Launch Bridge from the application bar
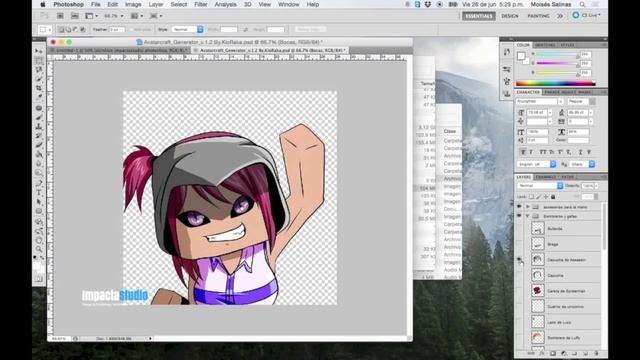The image size is (640, 360). pyautogui.click(x=60, y=16)
